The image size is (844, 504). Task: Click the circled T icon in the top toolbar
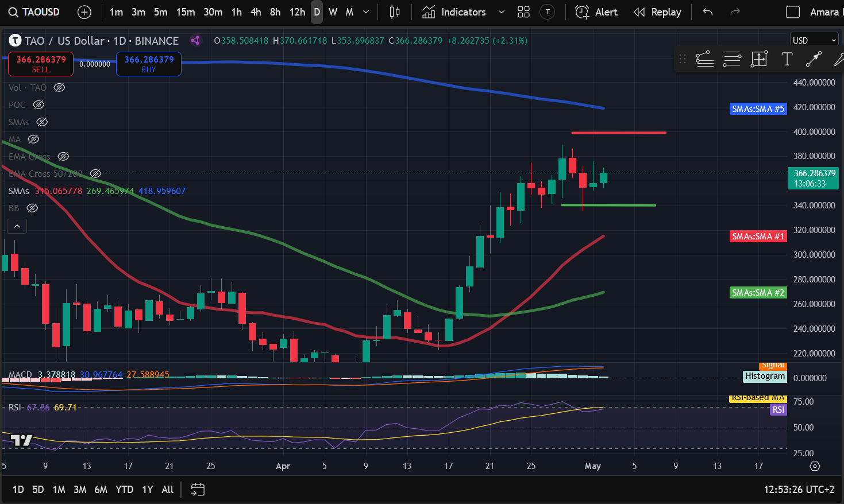[x=548, y=12]
